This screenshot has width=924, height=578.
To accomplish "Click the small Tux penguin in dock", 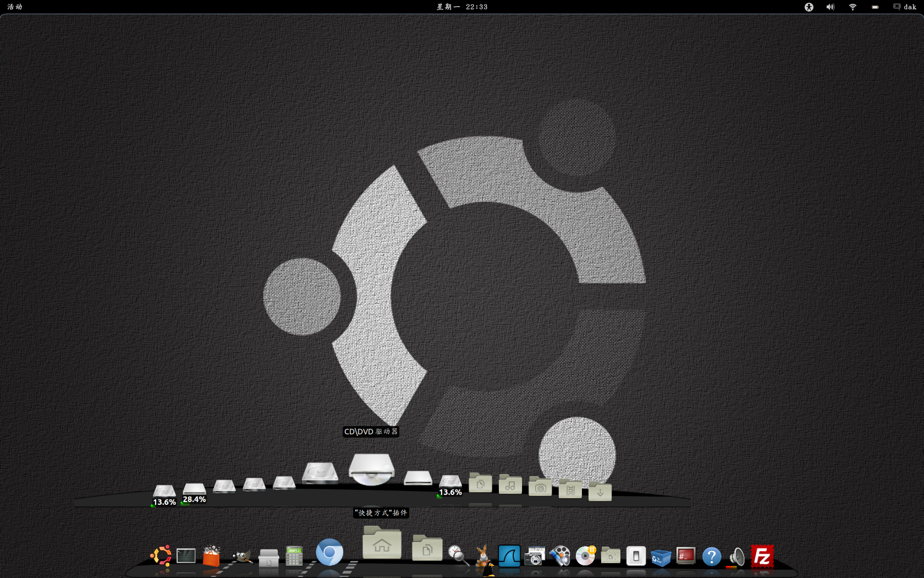I will (489, 570).
